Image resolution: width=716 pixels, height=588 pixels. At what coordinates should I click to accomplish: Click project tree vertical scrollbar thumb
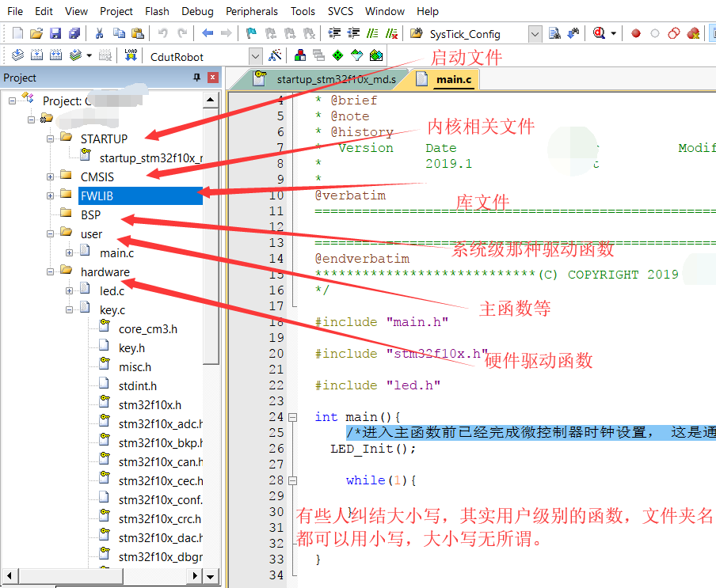pyautogui.click(x=211, y=237)
